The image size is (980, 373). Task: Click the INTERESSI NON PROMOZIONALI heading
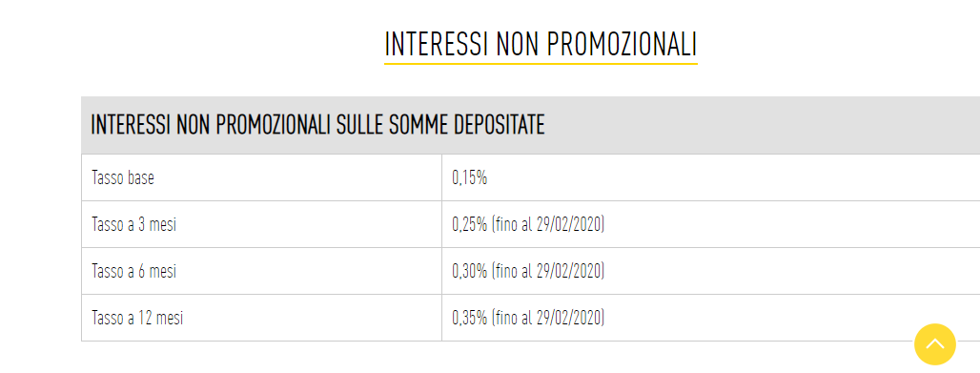pos(541,45)
